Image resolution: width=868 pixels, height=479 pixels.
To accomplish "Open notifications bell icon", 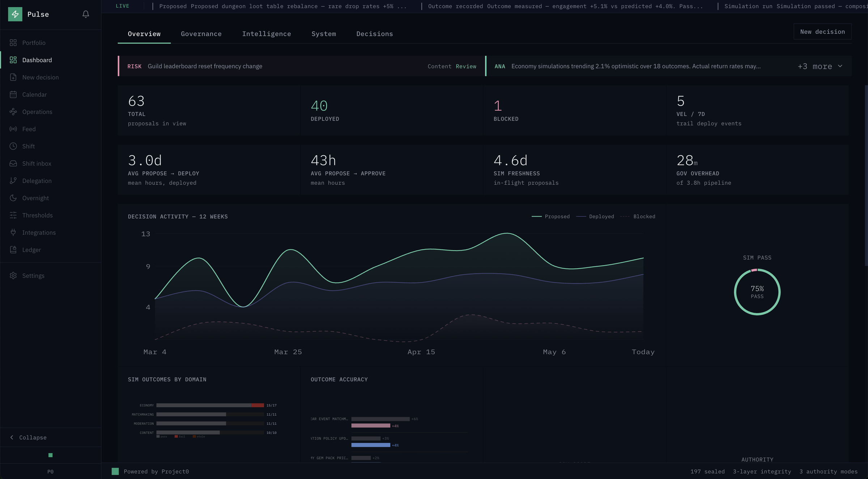I will pos(86,14).
